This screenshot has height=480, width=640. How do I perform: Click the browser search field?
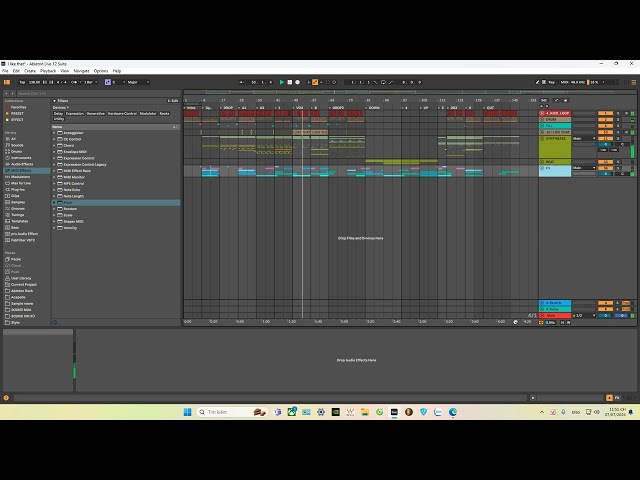tap(98, 93)
